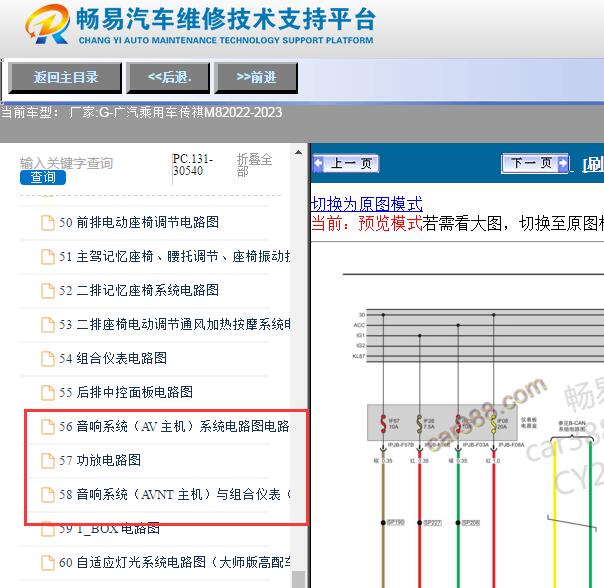Focus the keyword search field 输入关键字查询
The height and width of the screenshot is (588, 604).
point(66,163)
